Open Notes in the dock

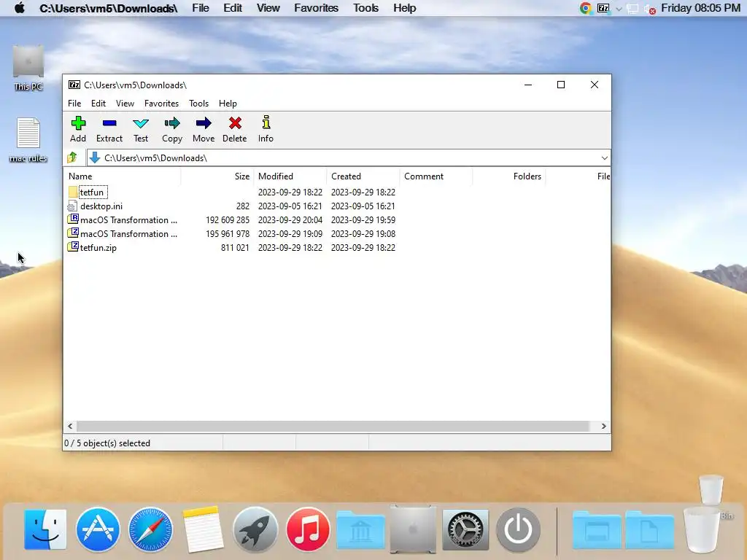[x=203, y=529]
